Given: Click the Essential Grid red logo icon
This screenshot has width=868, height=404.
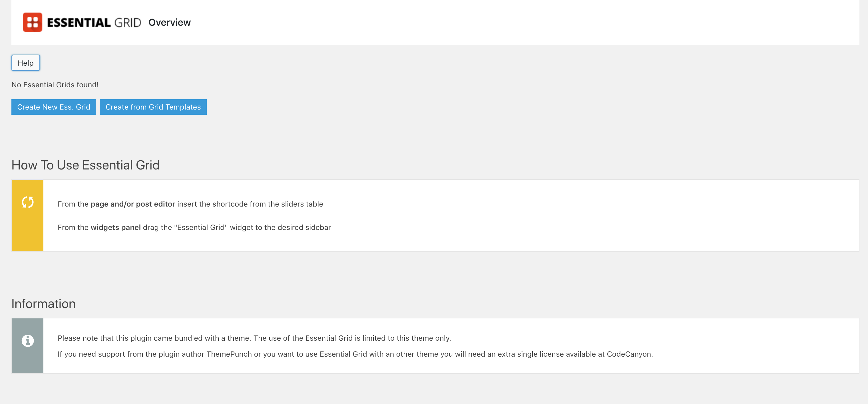Looking at the screenshot, I should coord(32,22).
